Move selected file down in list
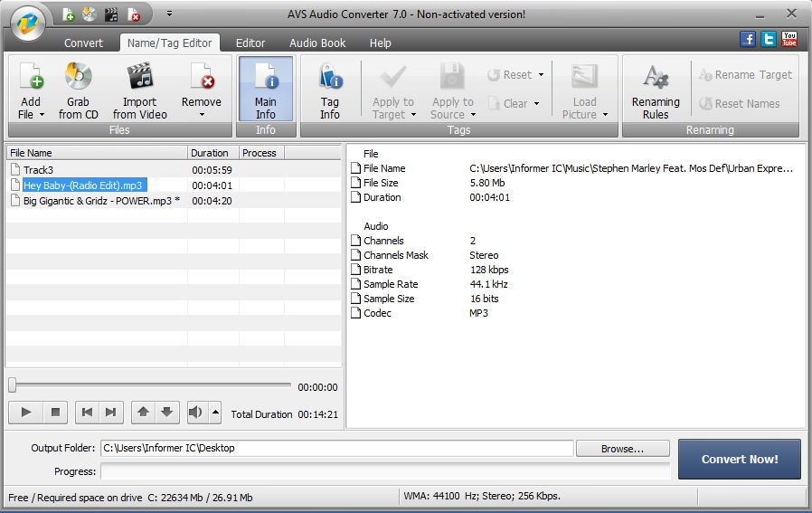Screen dimensions: 812x513 point(167,413)
